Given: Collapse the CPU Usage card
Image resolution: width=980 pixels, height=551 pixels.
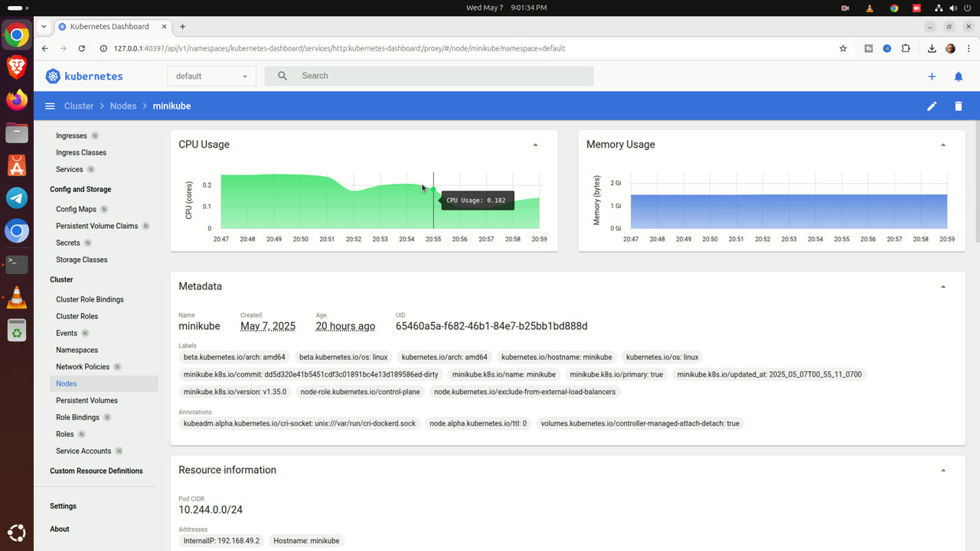Looking at the screenshot, I should [535, 145].
